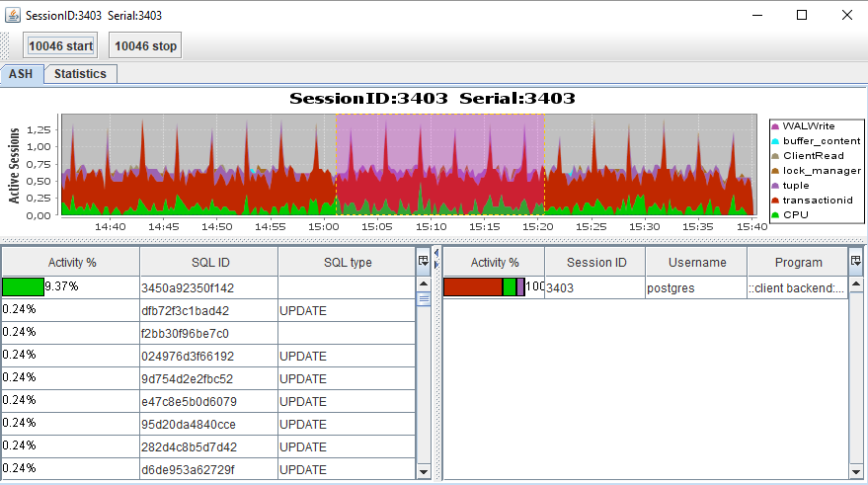Click chart title SessionID:3403 Serial:3403
The width and height of the screenshot is (868, 485).
coord(433,99)
